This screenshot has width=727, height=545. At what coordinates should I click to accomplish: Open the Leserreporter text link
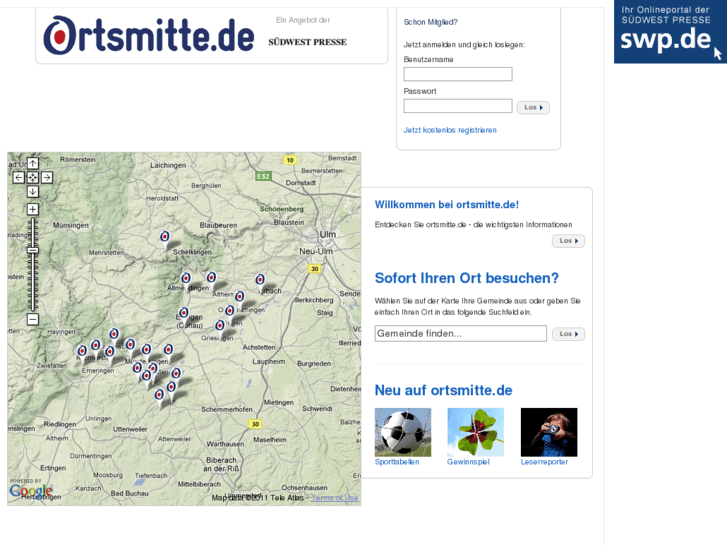(544, 462)
